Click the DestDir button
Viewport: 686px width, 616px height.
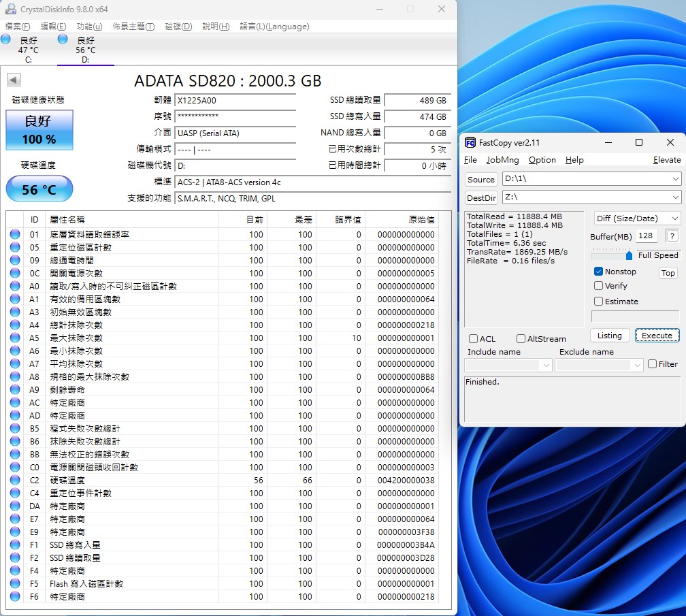coord(481,198)
